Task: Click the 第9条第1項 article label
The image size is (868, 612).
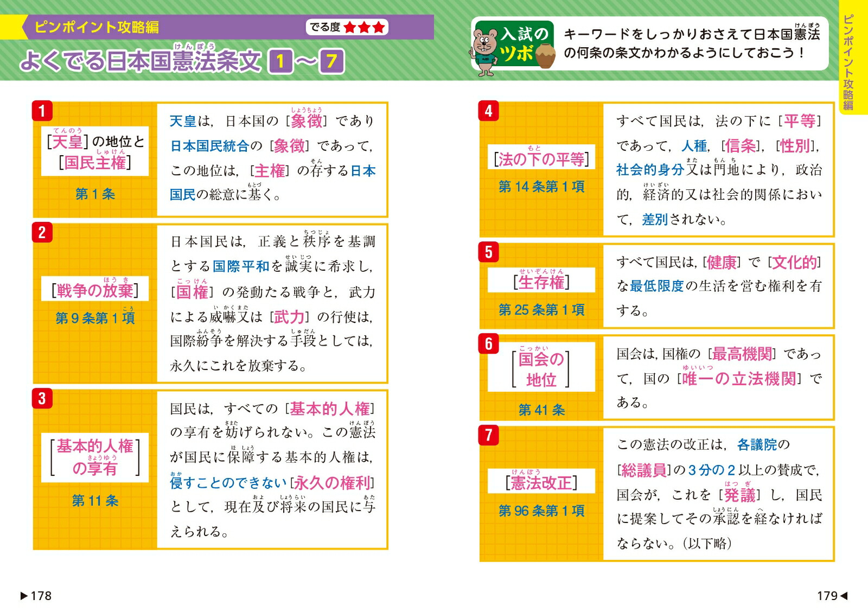Action: point(95,318)
